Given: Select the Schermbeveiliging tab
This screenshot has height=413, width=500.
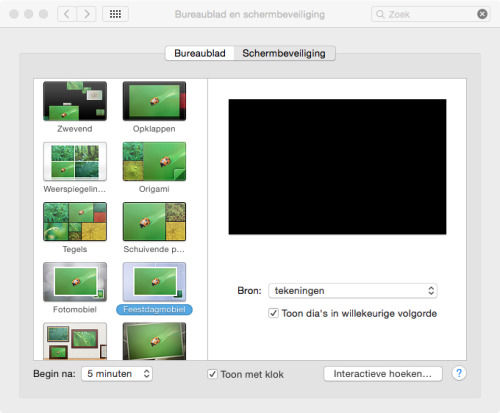Looking at the screenshot, I should point(284,53).
